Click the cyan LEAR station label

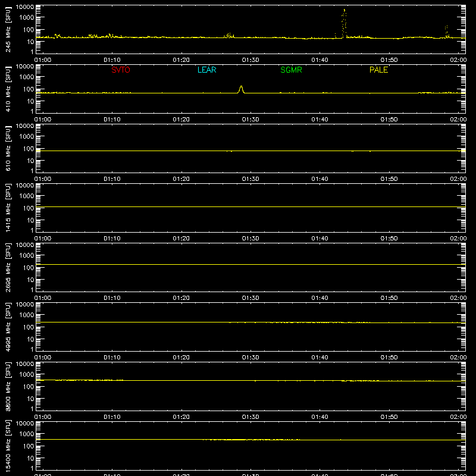click(x=206, y=70)
